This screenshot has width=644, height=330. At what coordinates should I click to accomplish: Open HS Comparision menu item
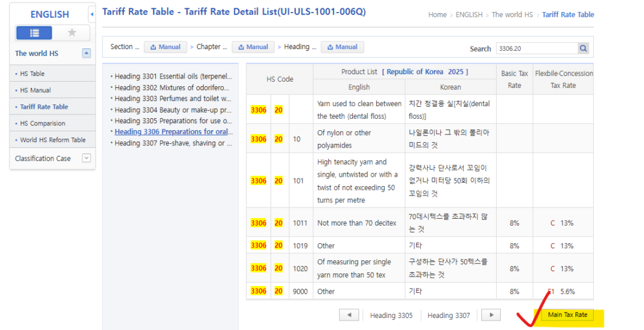pyautogui.click(x=42, y=123)
